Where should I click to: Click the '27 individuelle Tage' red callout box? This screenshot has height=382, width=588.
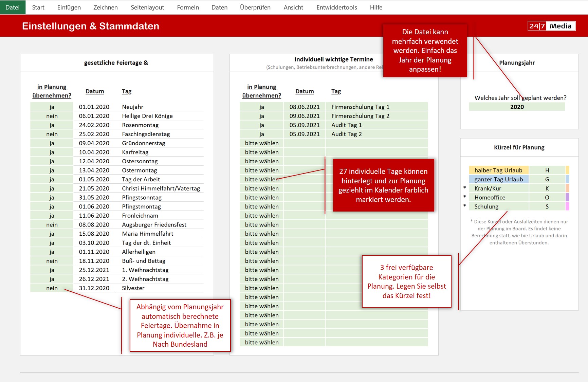(x=383, y=185)
